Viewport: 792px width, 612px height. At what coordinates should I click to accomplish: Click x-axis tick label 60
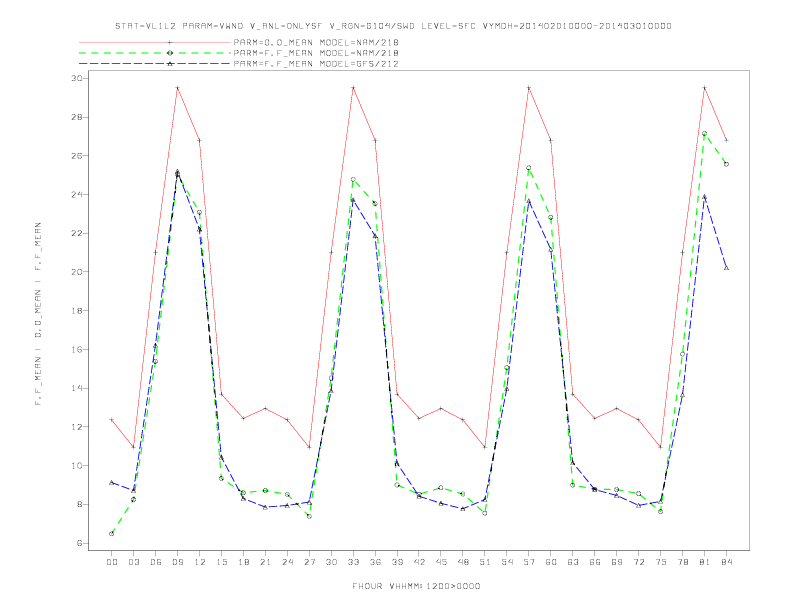(551, 562)
